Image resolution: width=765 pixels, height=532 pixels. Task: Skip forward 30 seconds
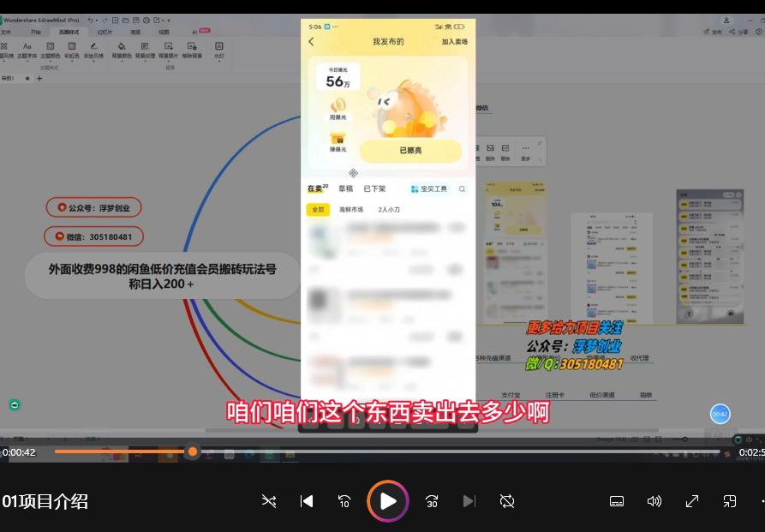coord(432,501)
